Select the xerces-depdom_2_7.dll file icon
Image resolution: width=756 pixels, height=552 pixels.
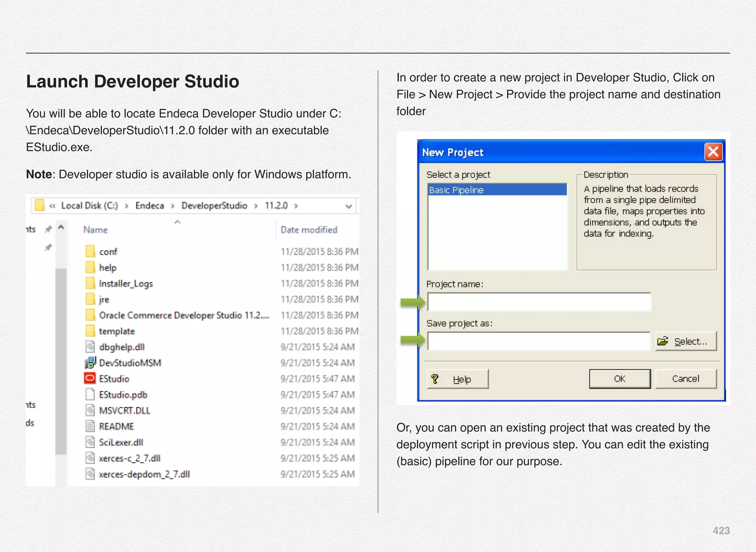[x=90, y=474]
